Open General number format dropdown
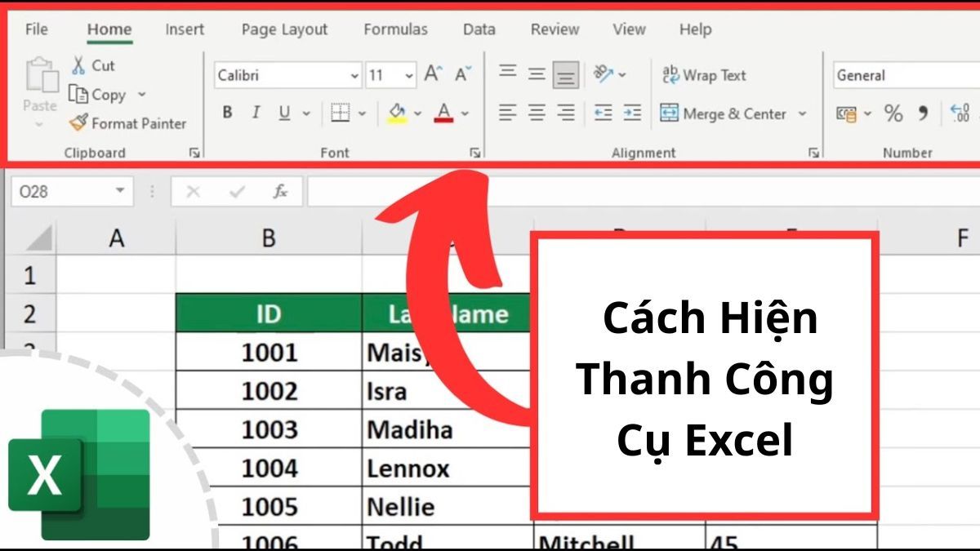Image resolution: width=980 pixels, height=551 pixels. pyautogui.click(x=905, y=75)
